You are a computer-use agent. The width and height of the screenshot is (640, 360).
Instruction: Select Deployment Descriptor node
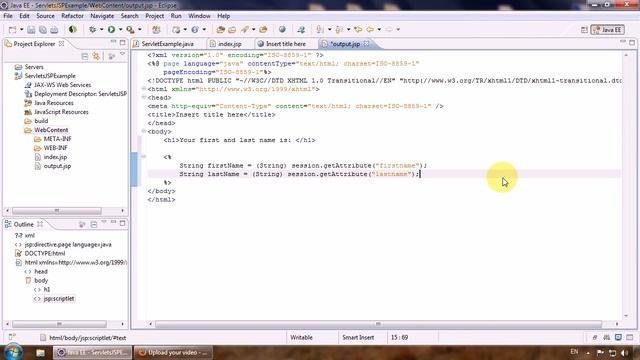(x=80, y=94)
